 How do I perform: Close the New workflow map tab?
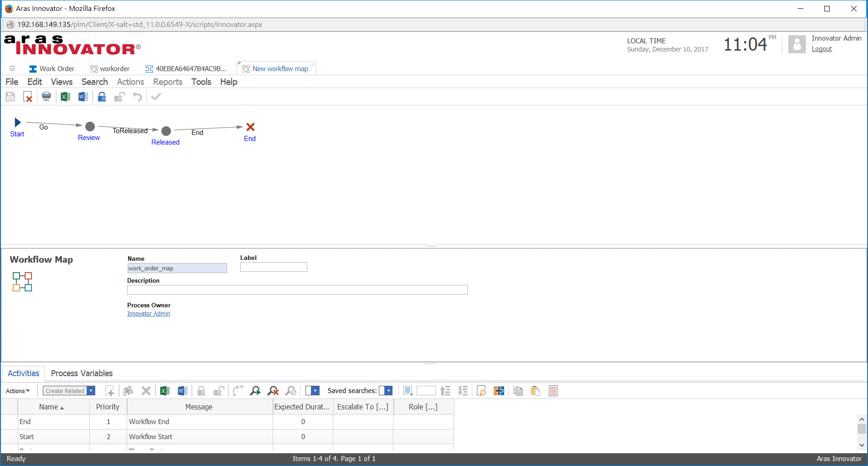tap(313, 64)
